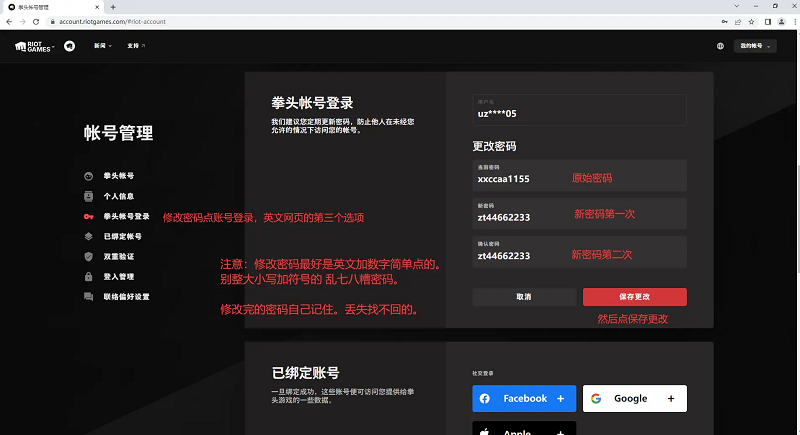Screen dimensions: 800x435
Task: Open the 支持 link in header
Action: tap(136, 46)
